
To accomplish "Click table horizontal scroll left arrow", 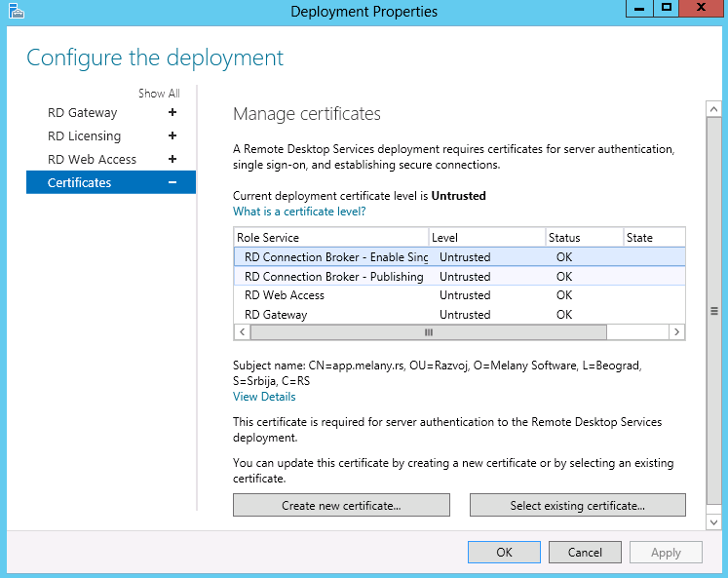I will 242,332.
